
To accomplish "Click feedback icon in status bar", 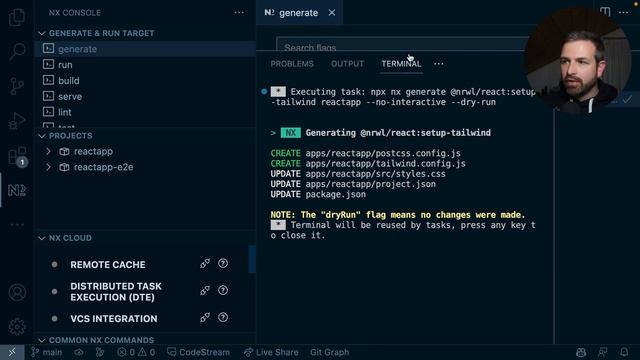I will (602, 352).
